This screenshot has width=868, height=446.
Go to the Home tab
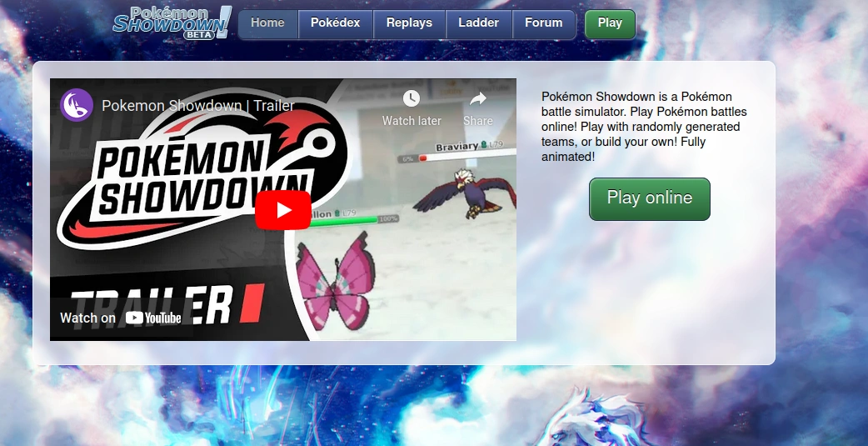(x=267, y=23)
